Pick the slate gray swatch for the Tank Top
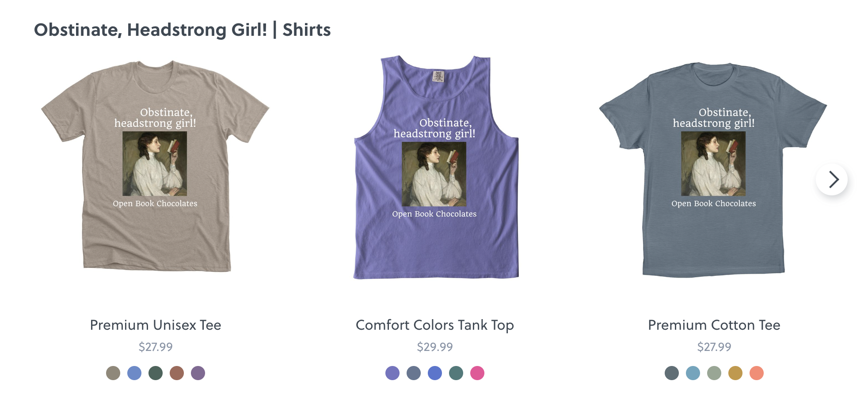The image size is (868, 404). [x=414, y=373]
